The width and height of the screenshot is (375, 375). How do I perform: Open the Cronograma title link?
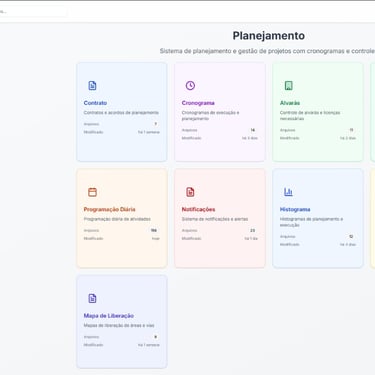point(198,103)
